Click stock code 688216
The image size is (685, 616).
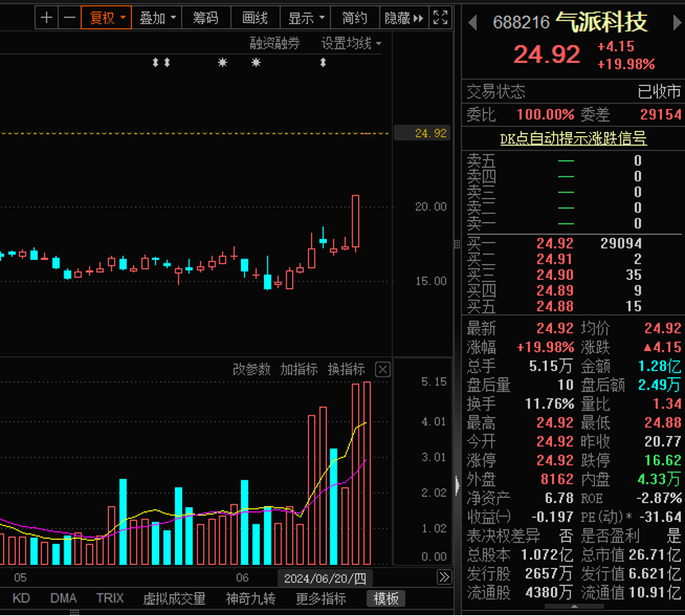(x=521, y=22)
